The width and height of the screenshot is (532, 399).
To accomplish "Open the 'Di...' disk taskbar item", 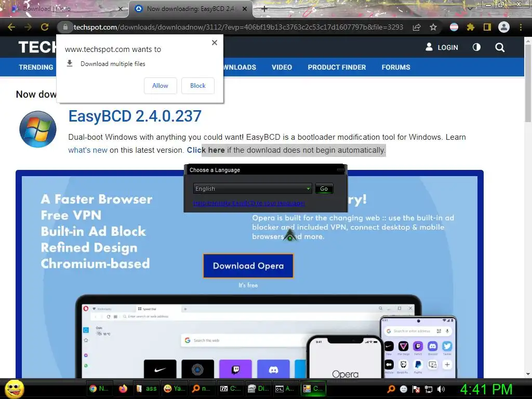I will click(x=258, y=389).
